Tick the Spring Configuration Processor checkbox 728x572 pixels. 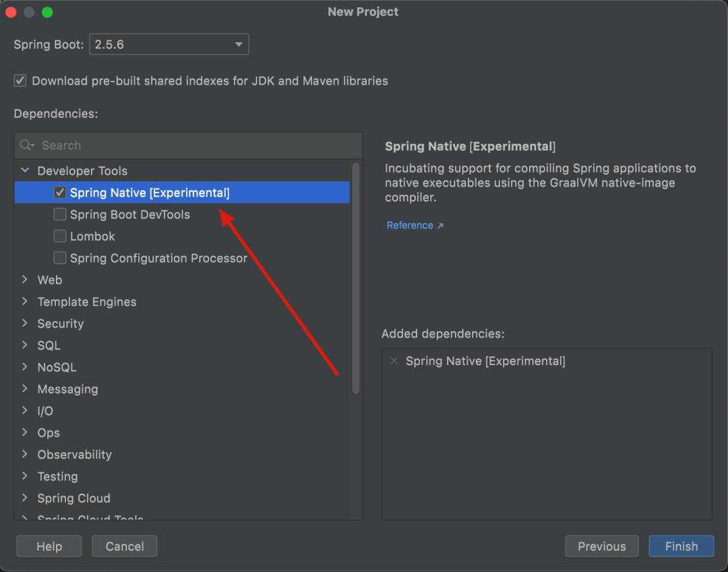[x=60, y=258]
